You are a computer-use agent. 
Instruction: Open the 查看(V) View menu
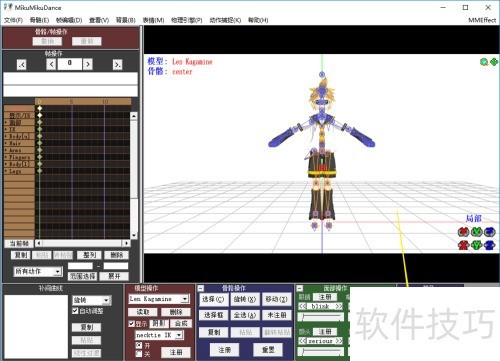tap(99, 20)
